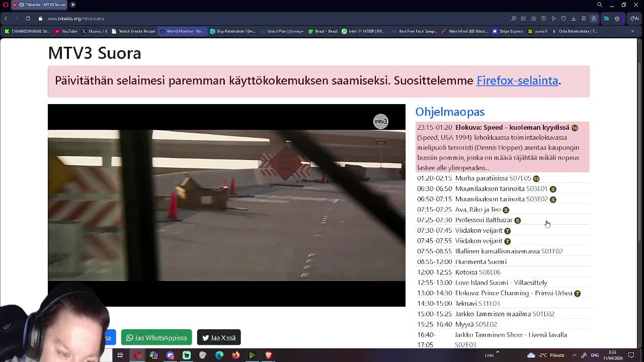644x362 pixels.
Task: Open the downloads icon
Action: tap(574, 19)
